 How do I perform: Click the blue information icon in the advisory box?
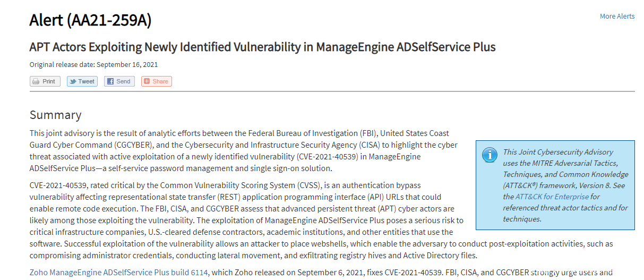[490, 155]
